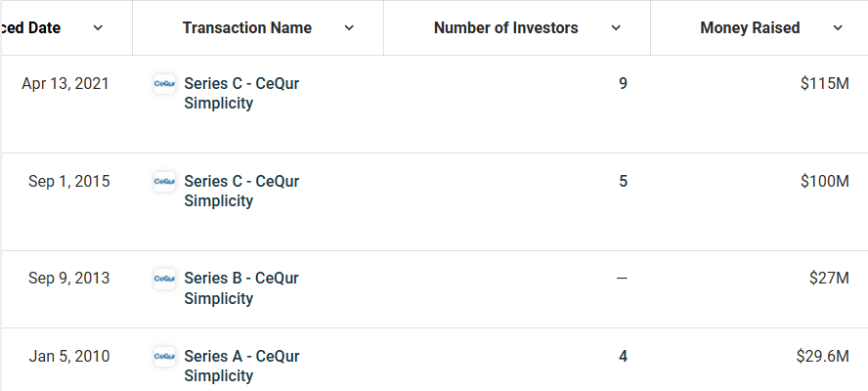
Task: Select the Jan 5, 2010 date cell
Action: pyautogui.click(x=69, y=356)
